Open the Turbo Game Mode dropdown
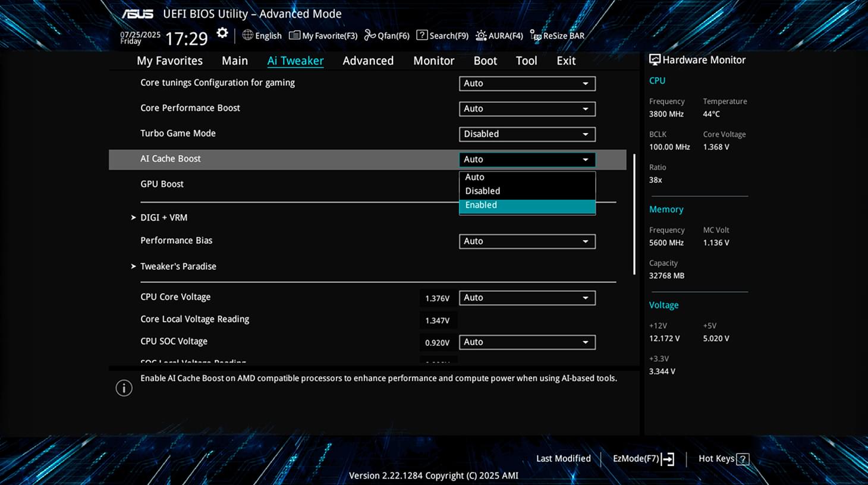This screenshot has height=485, width=868. click(x=527, y=134)
